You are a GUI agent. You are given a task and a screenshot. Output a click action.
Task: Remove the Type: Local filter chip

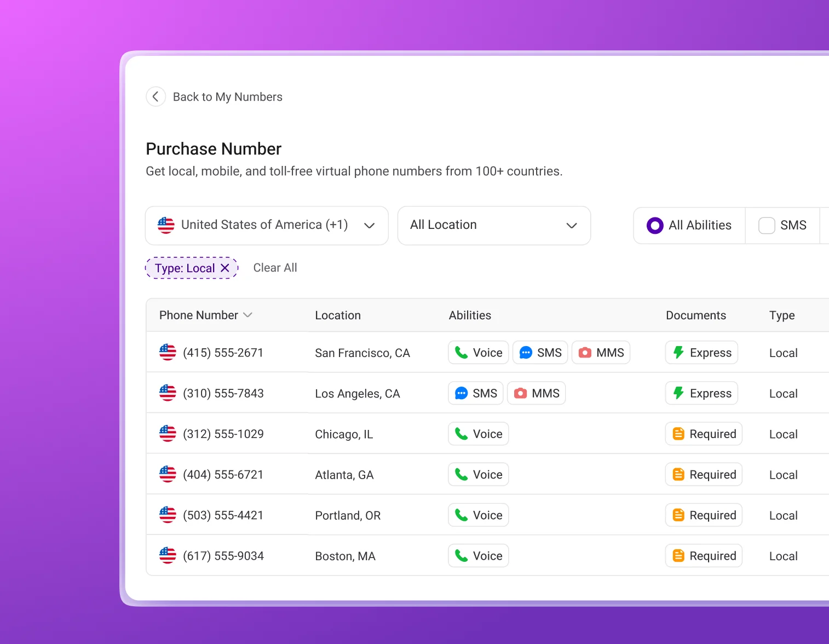[x=225, y=268]
